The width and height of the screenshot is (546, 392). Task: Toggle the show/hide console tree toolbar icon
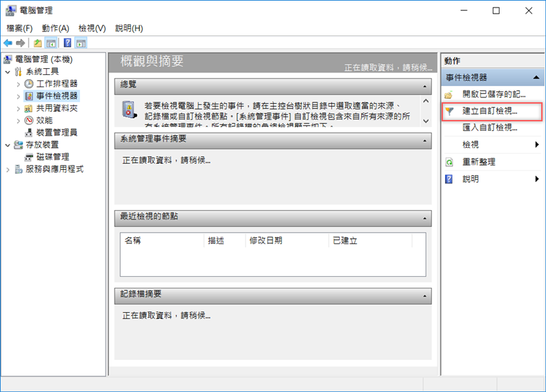point(51,43)
